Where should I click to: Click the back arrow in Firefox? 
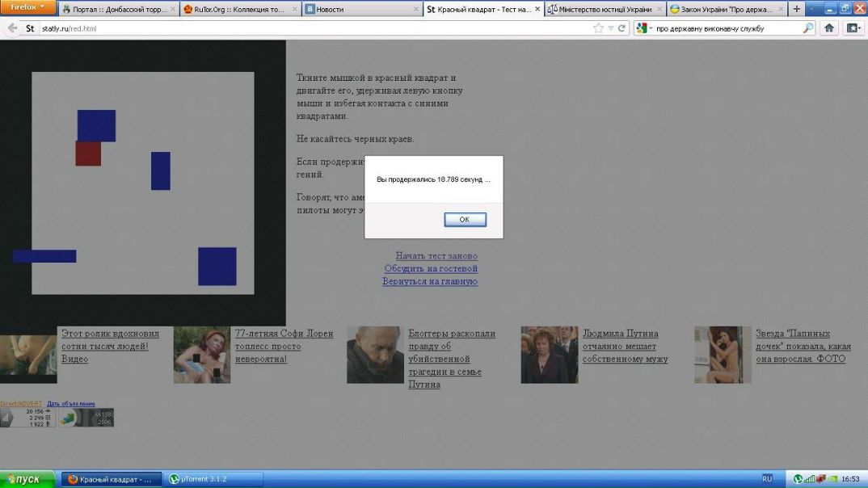pyautogui.click(x=12, y=28)
